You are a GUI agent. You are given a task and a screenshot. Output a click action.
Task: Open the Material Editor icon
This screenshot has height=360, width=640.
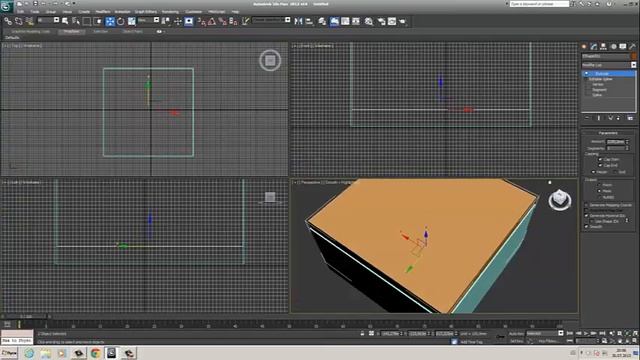[369, 21]
